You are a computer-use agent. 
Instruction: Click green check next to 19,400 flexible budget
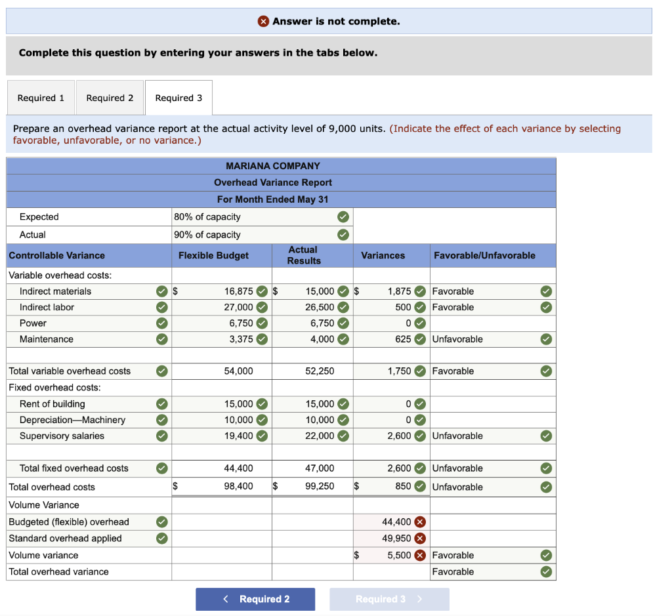tap(262, 436)
